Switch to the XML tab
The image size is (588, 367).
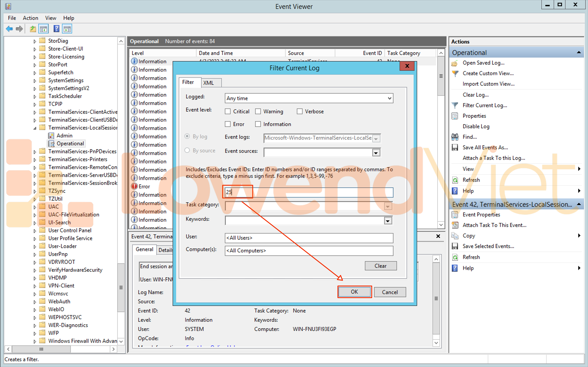click(209, 83)
